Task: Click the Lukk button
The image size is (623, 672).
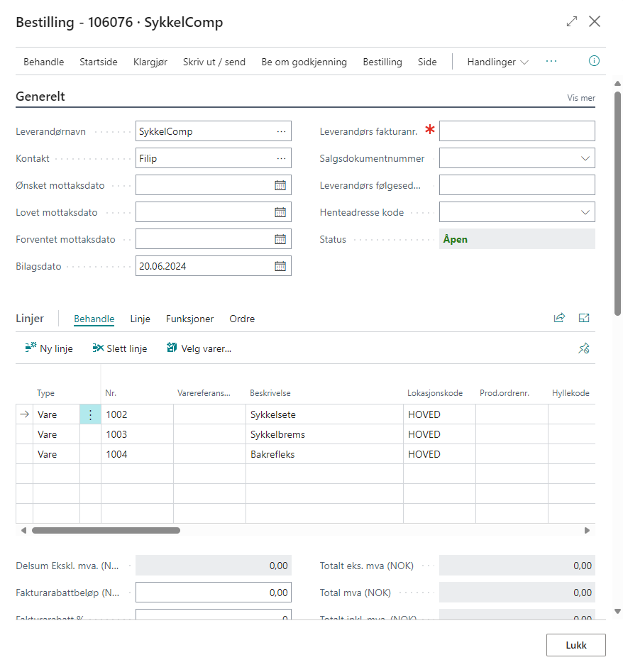Action: click(x=575, y=646)
